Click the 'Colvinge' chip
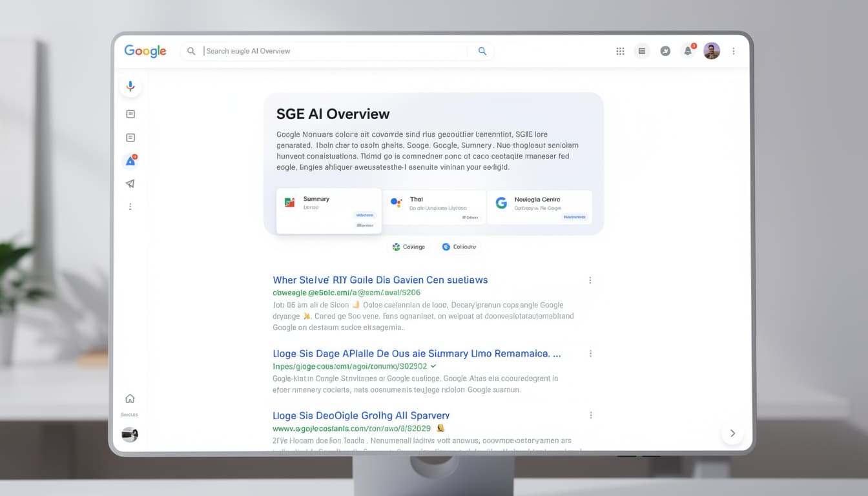The width and height of the screenshot is (868, 496). [409, 247]
